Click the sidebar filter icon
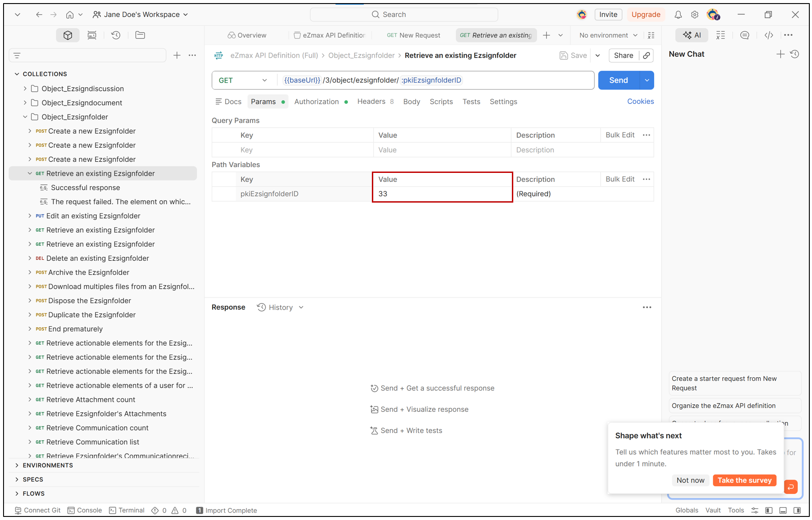812x520 pixels. click(17, 55)
